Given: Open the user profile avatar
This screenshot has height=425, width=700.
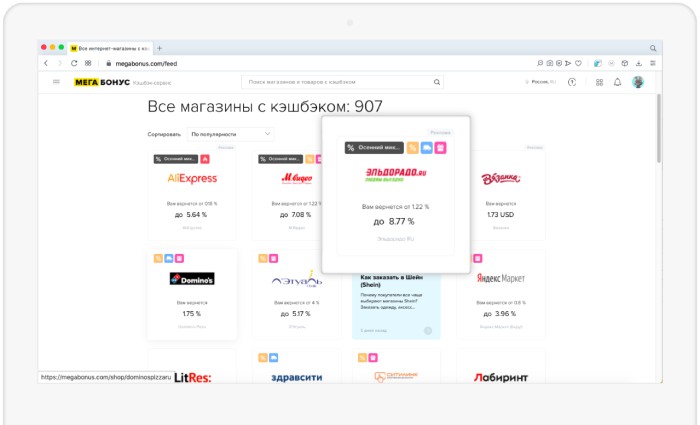Looking at the screenshot, I should (x=638, y=82).
